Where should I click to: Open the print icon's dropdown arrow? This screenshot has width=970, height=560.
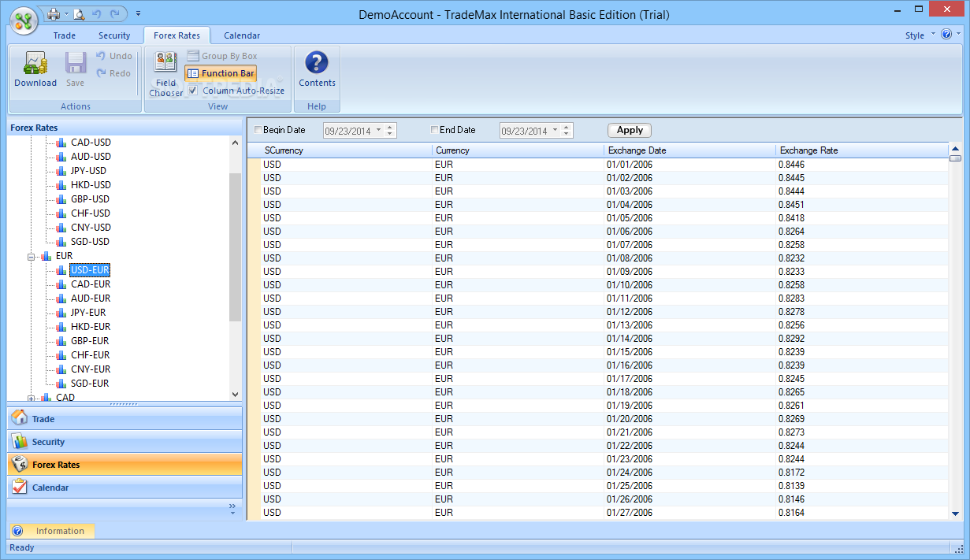click(x=67, y=14)
